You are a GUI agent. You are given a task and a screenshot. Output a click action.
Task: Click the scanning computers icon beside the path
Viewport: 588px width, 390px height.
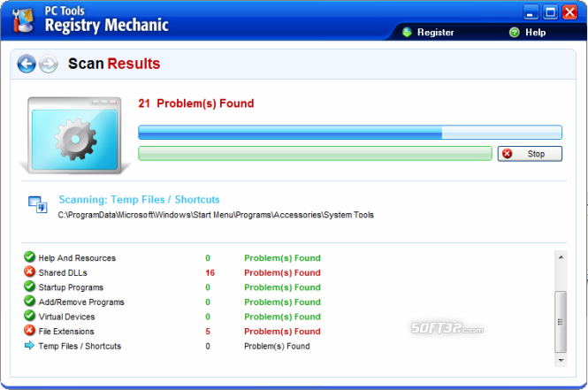tap(37, 204)
